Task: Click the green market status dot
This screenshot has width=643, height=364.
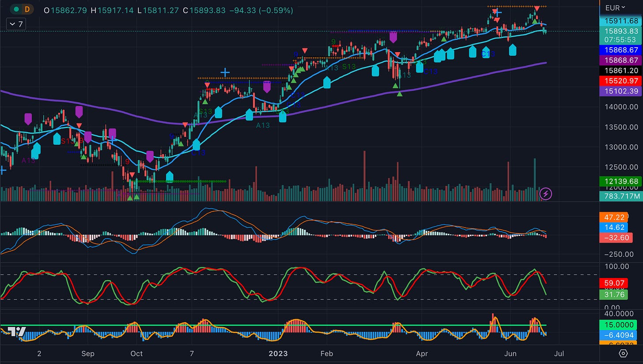Action: point(17,9)
